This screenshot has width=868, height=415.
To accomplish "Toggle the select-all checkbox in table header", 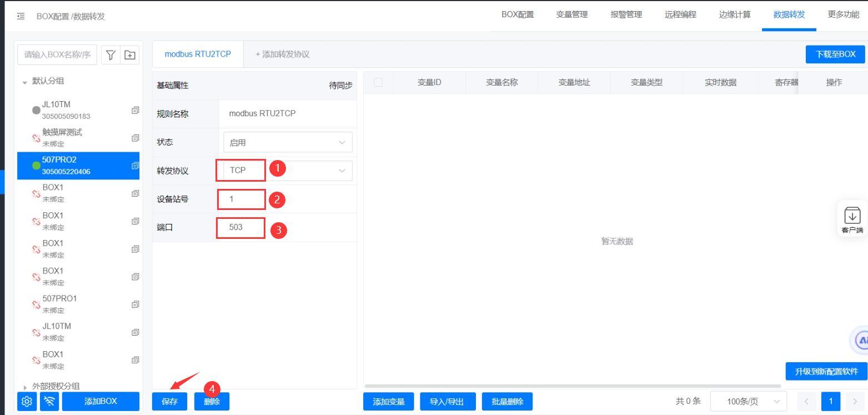I will coord(378,82).
